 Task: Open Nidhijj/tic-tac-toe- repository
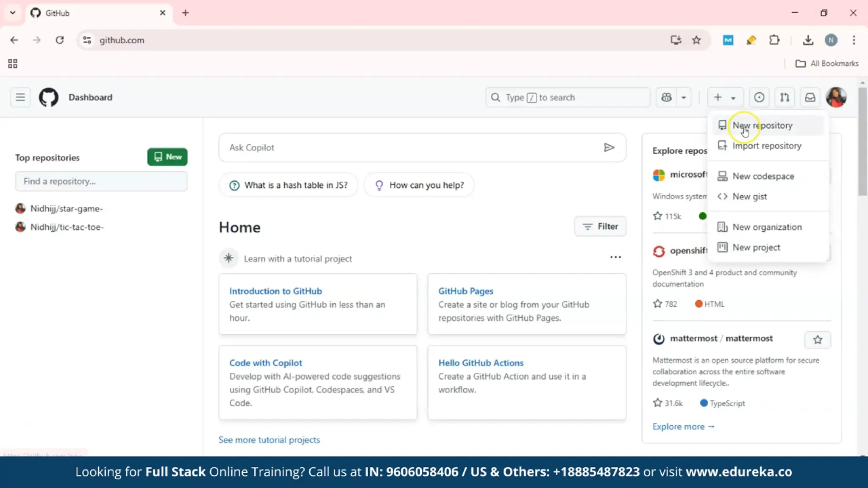(67, 227)
